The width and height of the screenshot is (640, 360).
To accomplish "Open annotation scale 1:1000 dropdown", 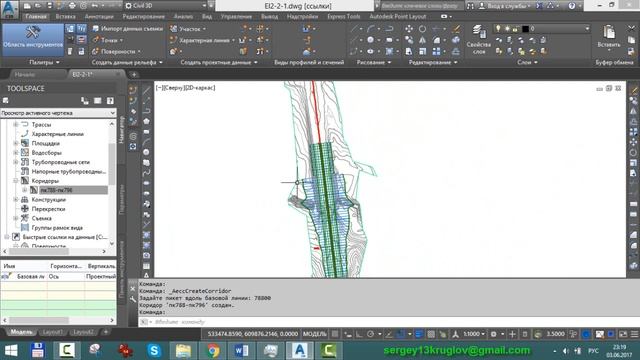I will click(473, 334).
